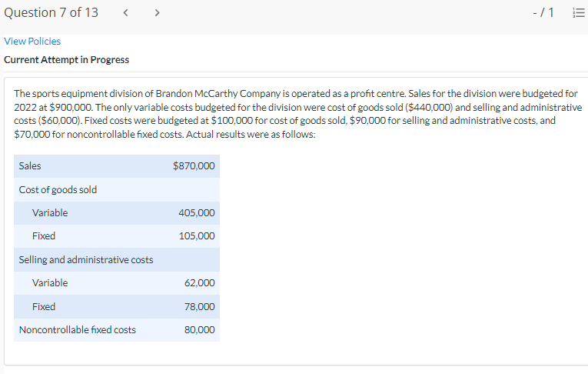Click the 62,000 value cell
588x374 pixels.
[200, 283]
